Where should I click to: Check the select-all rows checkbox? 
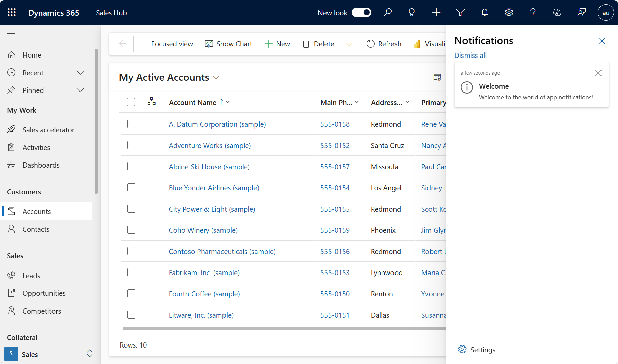131,102
